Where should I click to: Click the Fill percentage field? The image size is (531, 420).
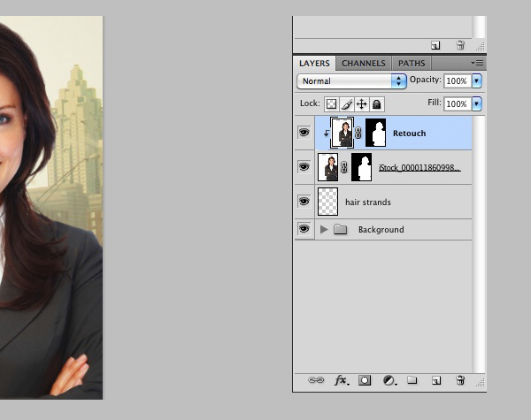[x=457, y=103]
